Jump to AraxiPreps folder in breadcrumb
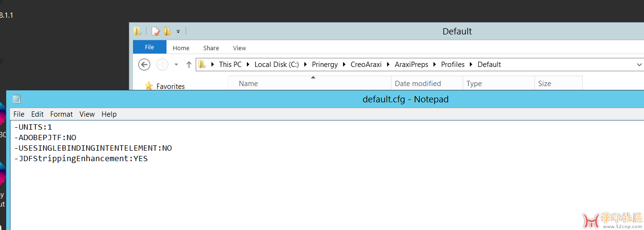 pyautogui.click(x=411, y=65)
